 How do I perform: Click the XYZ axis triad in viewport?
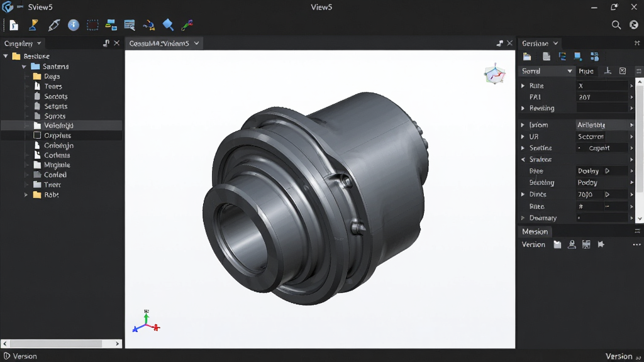coord(146,321)
